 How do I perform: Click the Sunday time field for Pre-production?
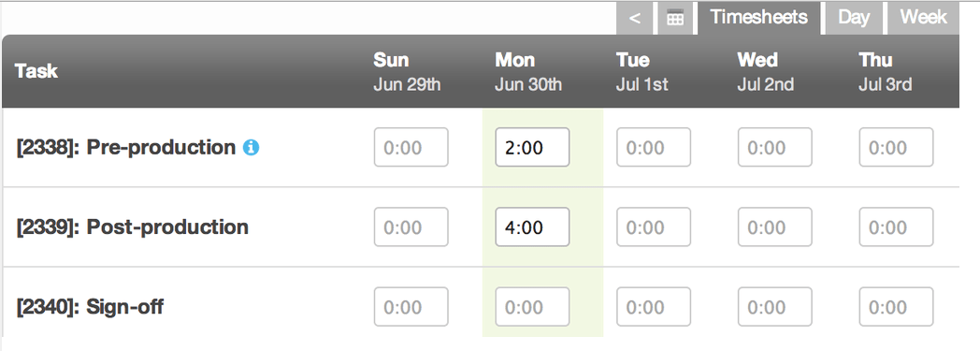(x=411, y=147)
